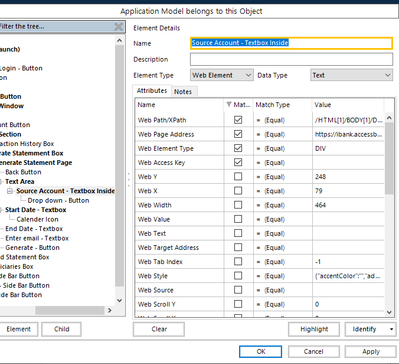Click the Web Page Address value cell

click(349, 134)
